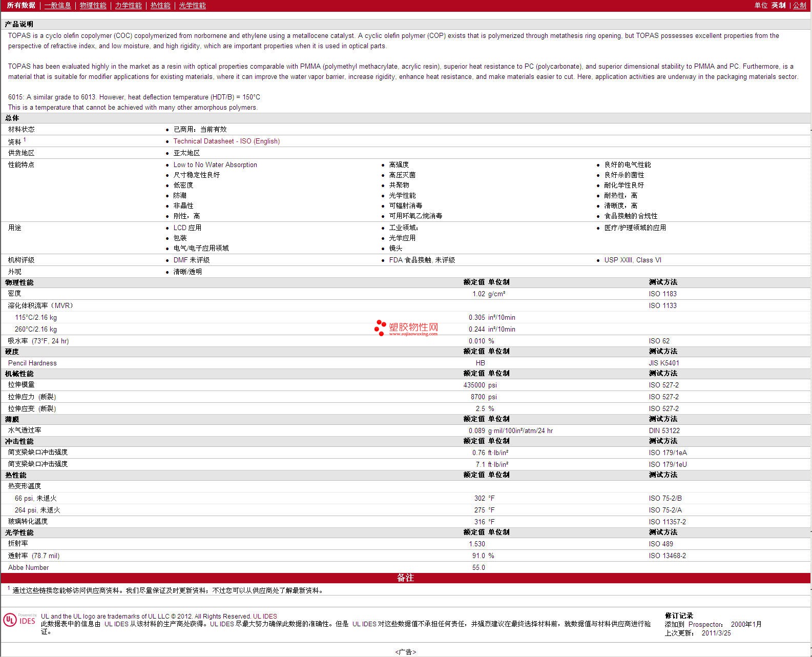Open the 热性能 tab in top navigation
The width and height of the screenshot is (812, 657).
pyautogui.click(x=160, y=5)
